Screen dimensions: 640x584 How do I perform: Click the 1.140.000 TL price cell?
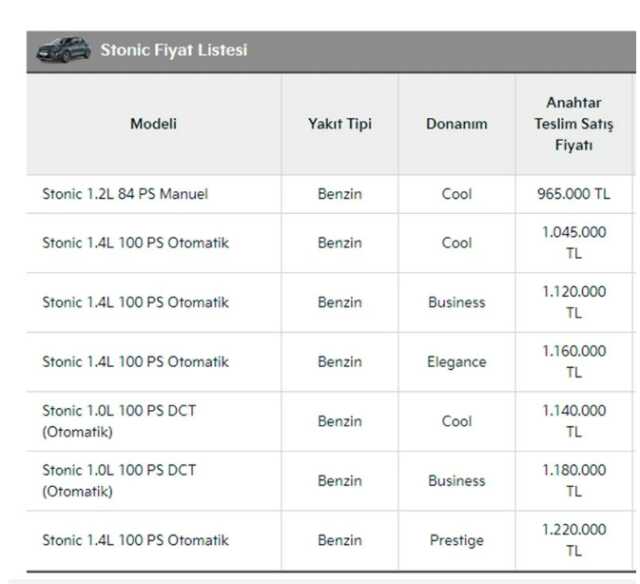tap(574, 421)
